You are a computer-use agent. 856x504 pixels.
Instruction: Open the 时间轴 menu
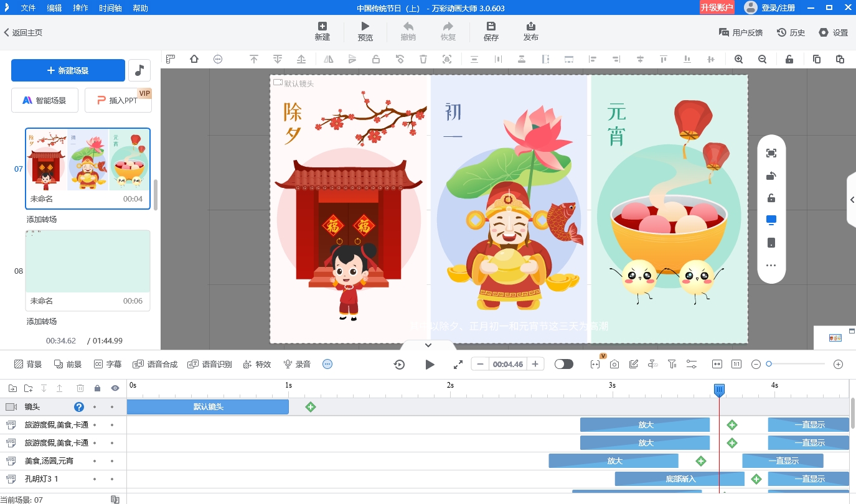pyautogui.click(x=111, y=8)
